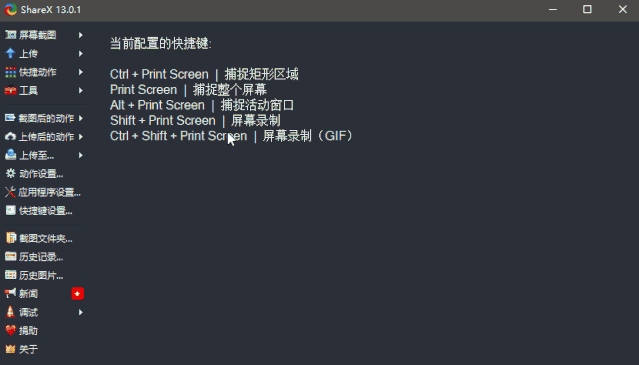This screenshot has width=639, height=365.
Task: Expand the 调试 submenu arrow
Action: pos(81,312)
